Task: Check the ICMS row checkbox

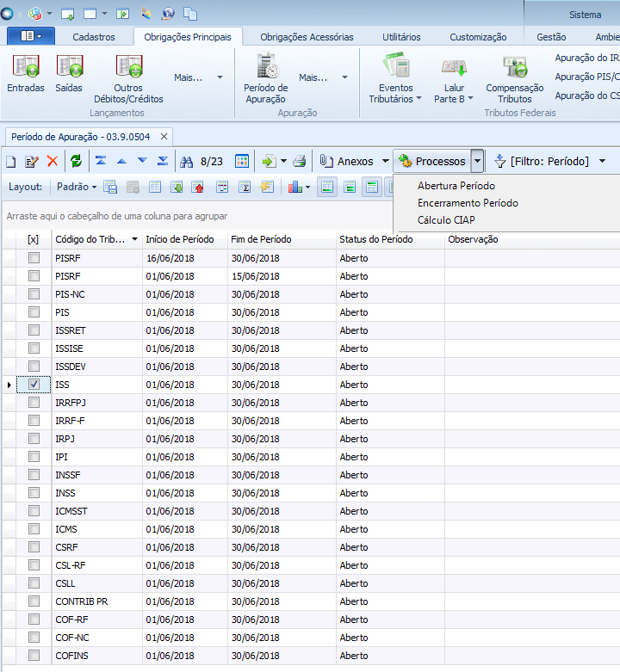Action: pyautogui.click(x=34, y=529)
